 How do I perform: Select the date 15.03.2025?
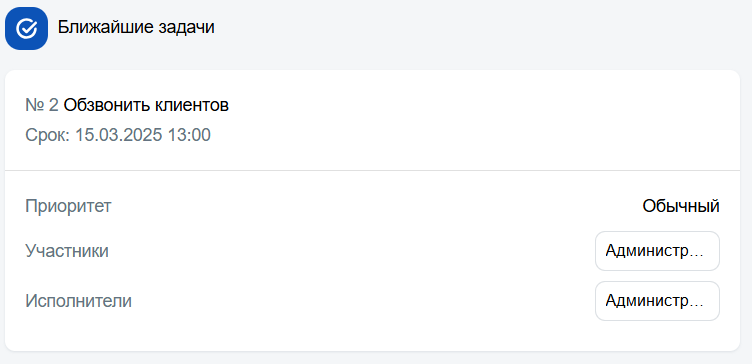point(118,135)
